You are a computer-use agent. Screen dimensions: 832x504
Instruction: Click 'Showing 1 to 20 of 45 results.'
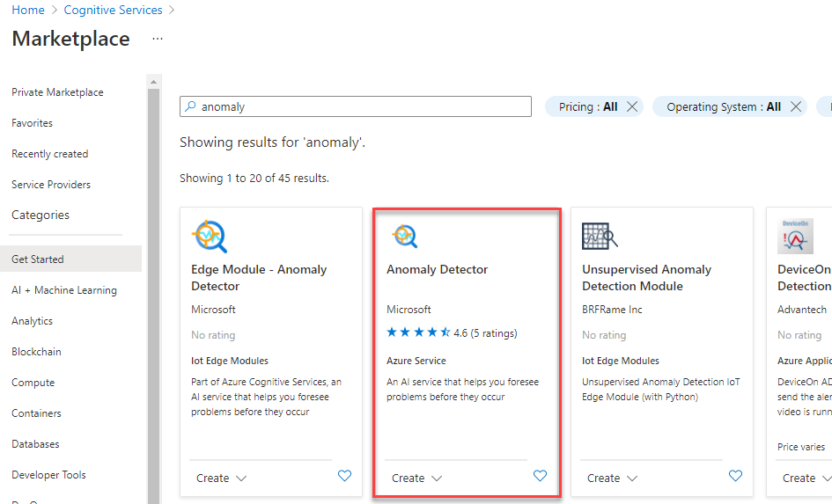pyautogui.click(x=254, y=178)
